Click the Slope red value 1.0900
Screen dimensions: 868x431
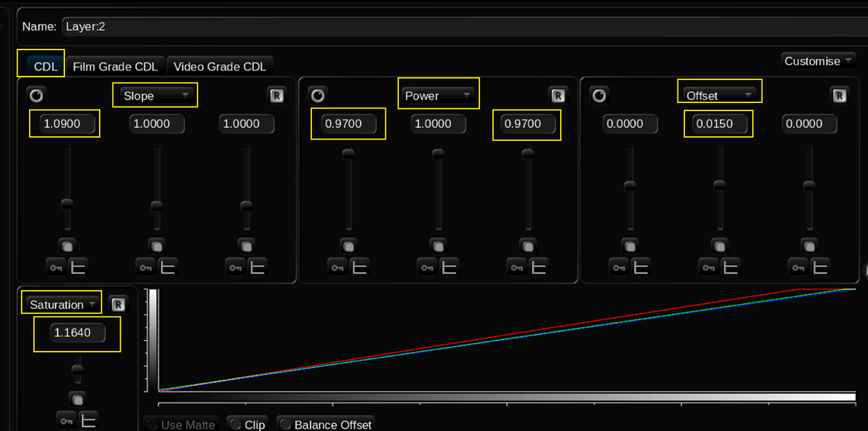(66, 124)
